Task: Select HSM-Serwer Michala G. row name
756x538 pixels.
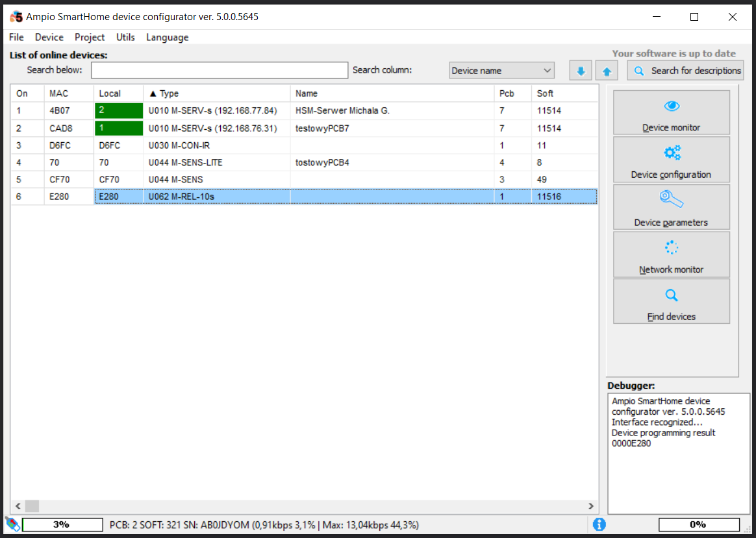Action: pyautogui.click(x=342, y=111)
